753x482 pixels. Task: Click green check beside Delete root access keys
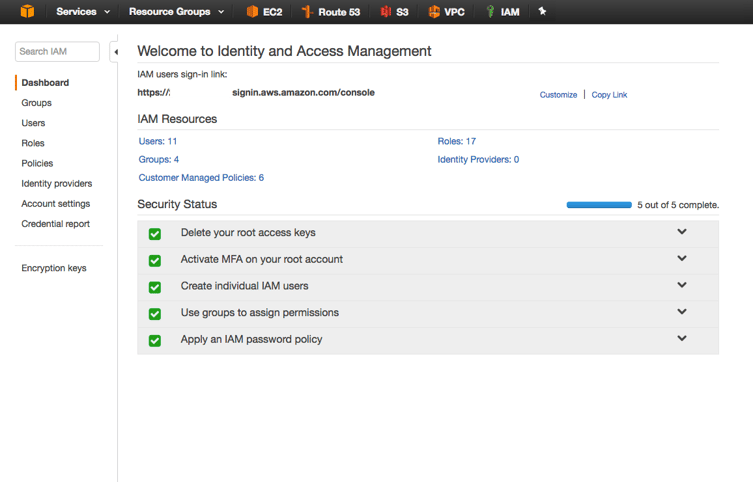click(155, 234)
